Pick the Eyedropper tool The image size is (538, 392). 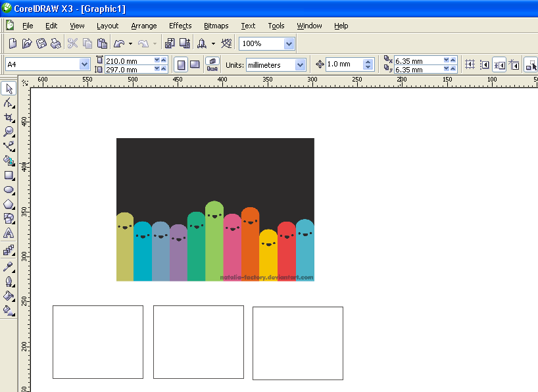point(9,266)
